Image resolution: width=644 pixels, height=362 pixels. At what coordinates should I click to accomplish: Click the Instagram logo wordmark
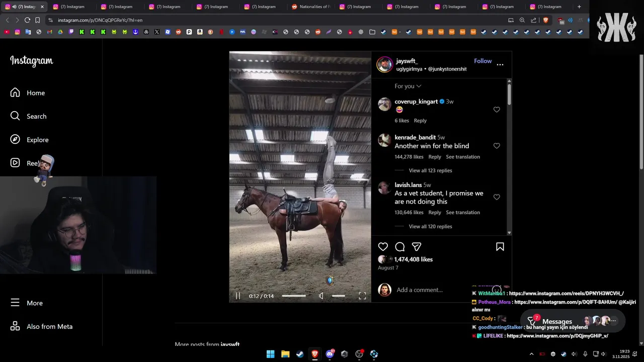[x=31, y=61]
